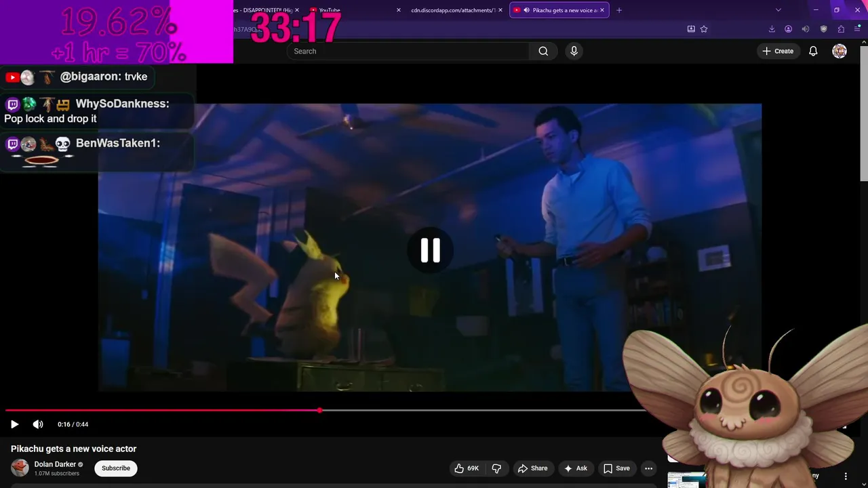Click the @bigaaron chat message
The width and height of the screenshot is (868, 488).
76,77
